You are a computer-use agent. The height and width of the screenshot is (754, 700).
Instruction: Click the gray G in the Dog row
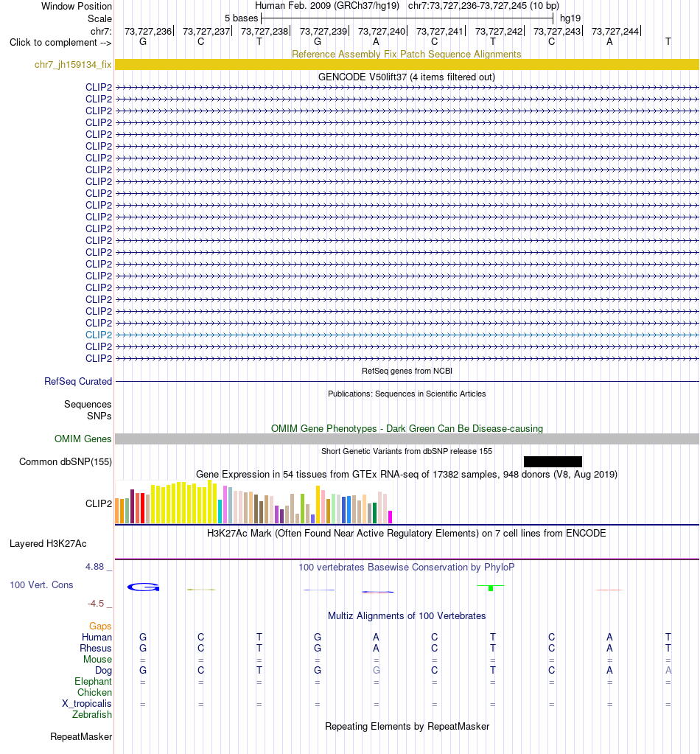[377, 670]
